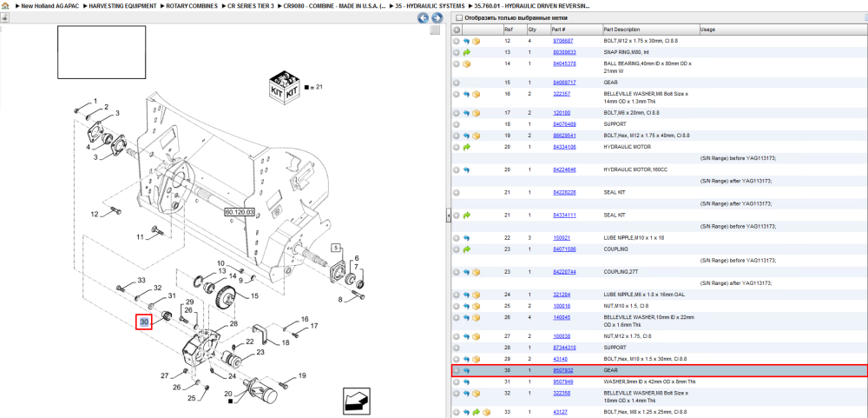The height and width of the screenshot is (418, 868).
Task: Open 35 - HYDRAULIC SYSTEMS breadcrumb
Action: (431, 5)
